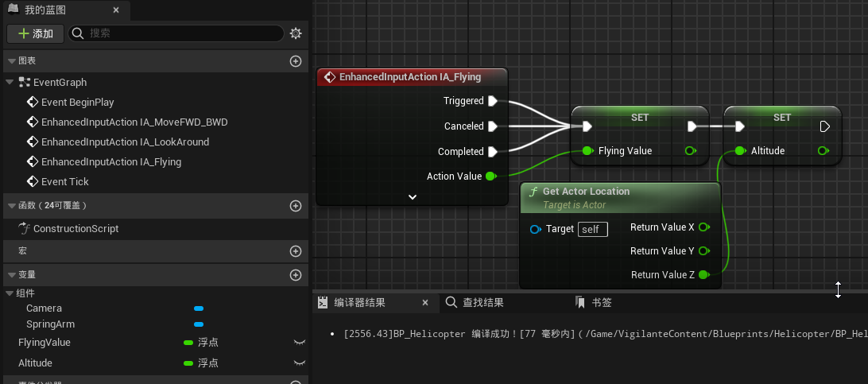Select the SpringArm component variable
The width and height of the screenshot is (868, 384).
tap(50, 324)
